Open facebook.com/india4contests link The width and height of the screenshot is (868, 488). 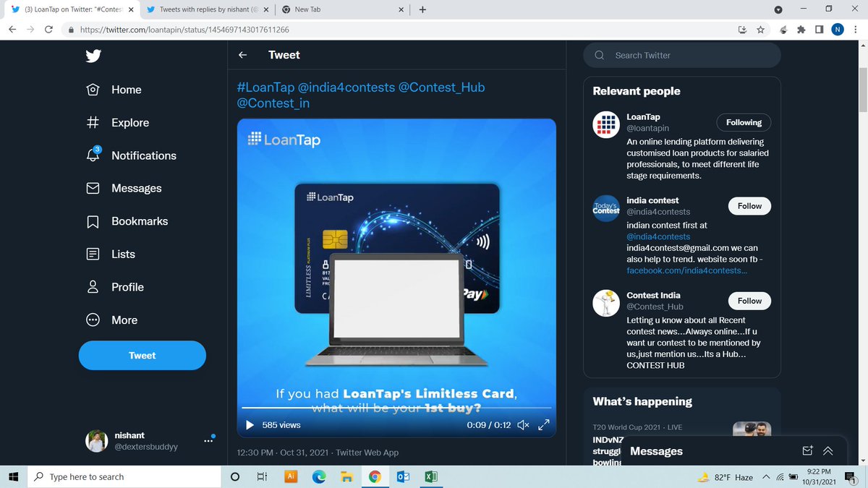point(687,270)
